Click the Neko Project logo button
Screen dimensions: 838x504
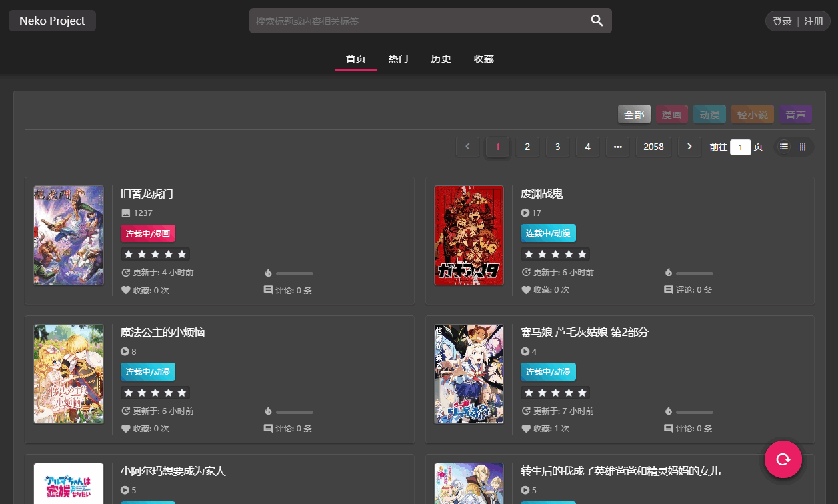click(x=52, y=21)
